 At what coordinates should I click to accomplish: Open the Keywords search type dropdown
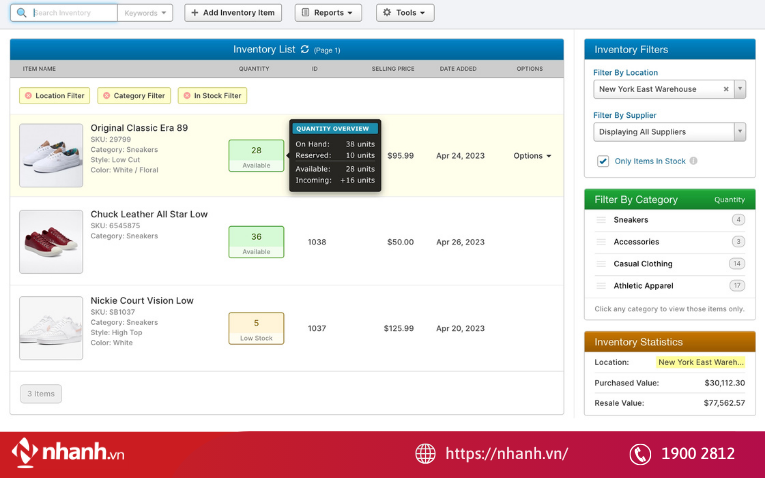(x=145, y=13)
